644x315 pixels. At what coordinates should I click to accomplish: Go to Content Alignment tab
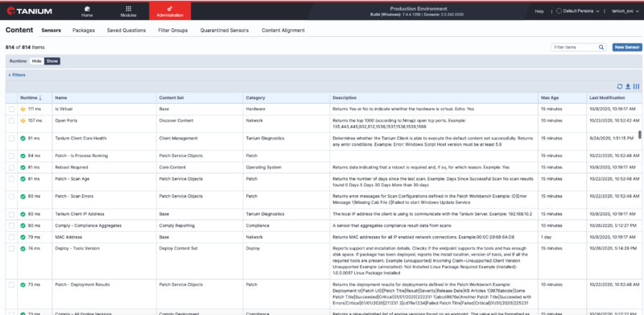point(283,31)
